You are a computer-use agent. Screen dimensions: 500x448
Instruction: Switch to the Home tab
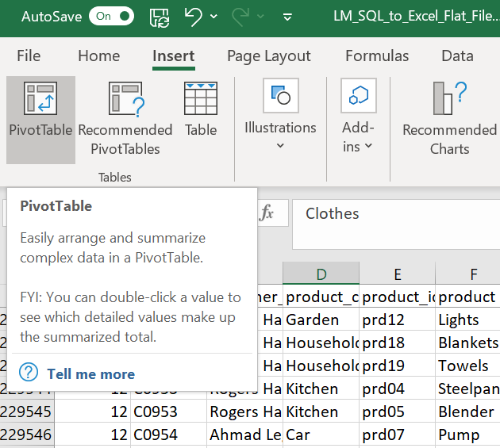coord(99,56)
